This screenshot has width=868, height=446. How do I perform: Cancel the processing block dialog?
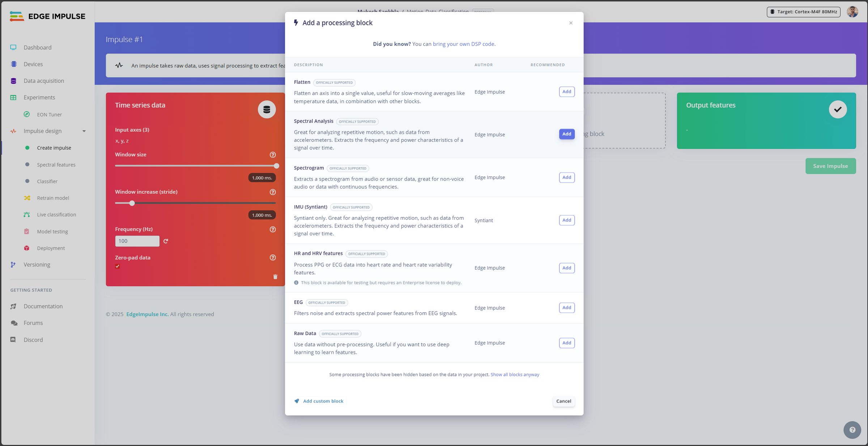563,401
